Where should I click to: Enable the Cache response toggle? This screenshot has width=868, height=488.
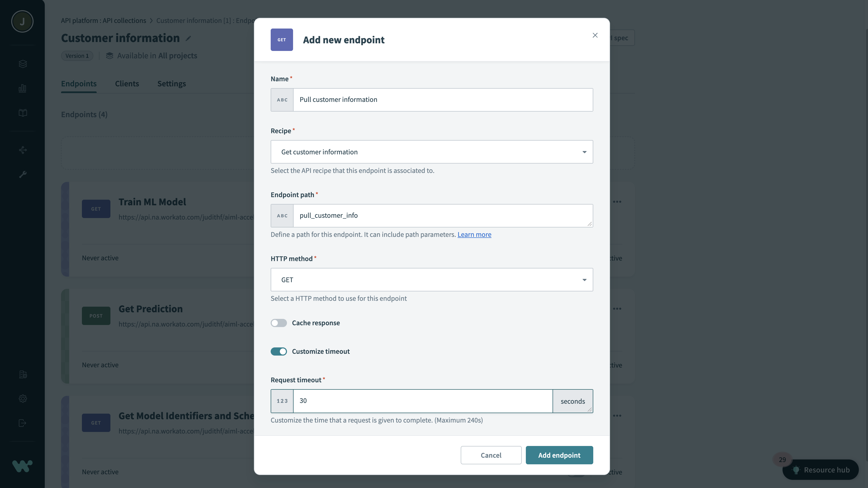click(x=279, y=323)
